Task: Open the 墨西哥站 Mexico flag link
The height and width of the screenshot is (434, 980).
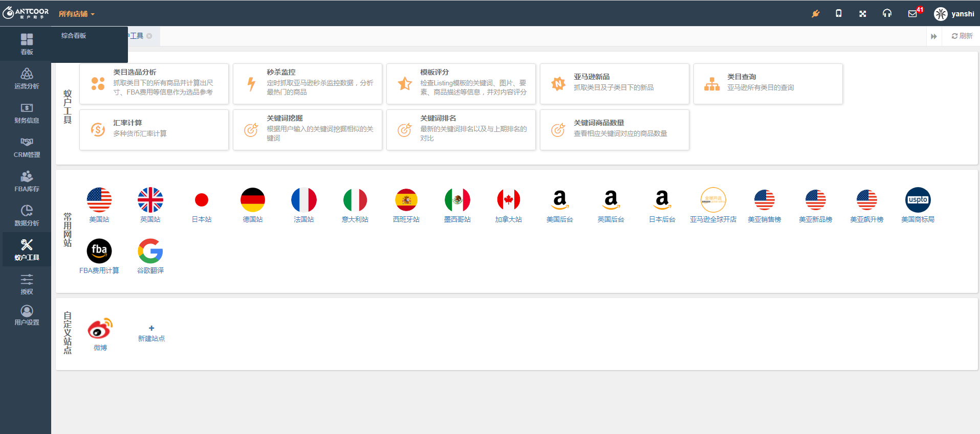Action: pyautogui.click(x=458, y=205)
